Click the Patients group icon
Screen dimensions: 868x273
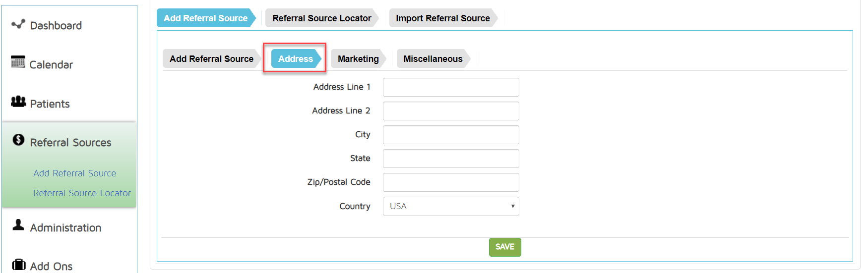pyautogui.click(x=18, y=102)
